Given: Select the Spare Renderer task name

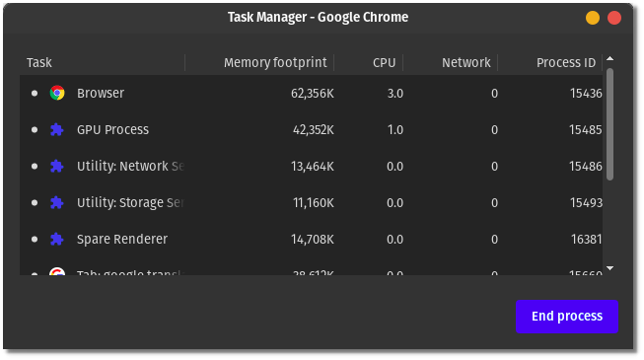Looking at the screenshot, I should tap(122, 239).
